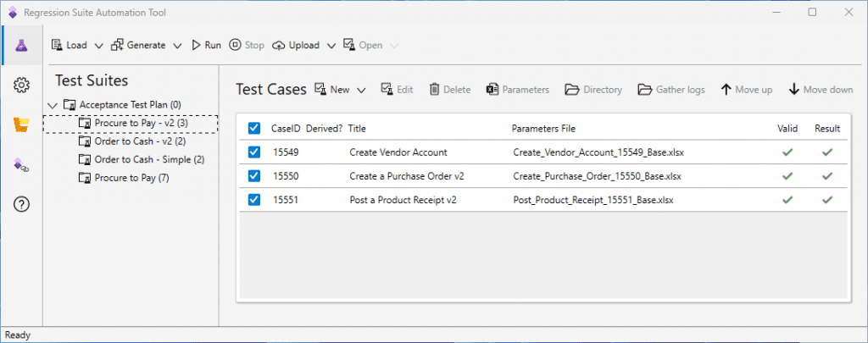Expand the Upload dropdown arrow

[x=331, y=46]
